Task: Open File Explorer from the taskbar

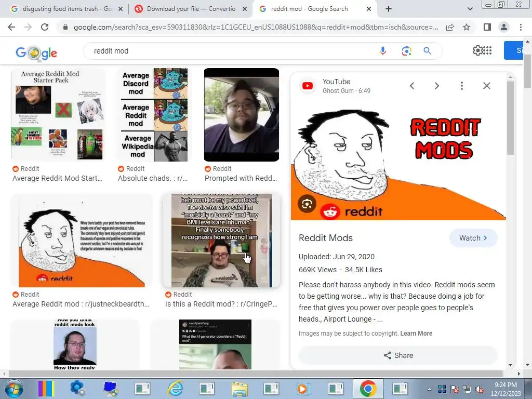Action: coord(240,389)
